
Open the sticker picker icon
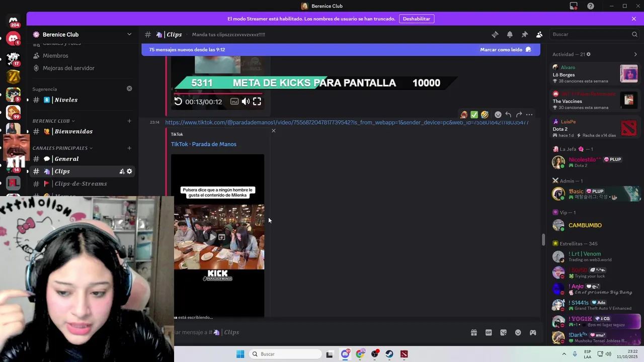point(503,332)
